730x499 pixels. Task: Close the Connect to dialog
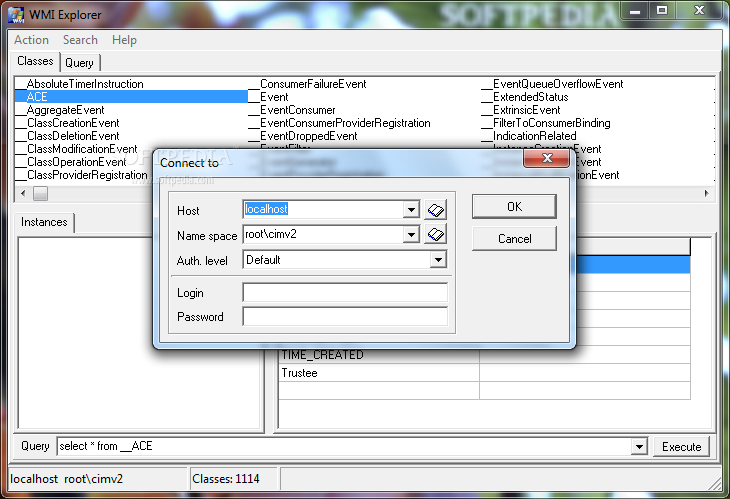point(547,158)
